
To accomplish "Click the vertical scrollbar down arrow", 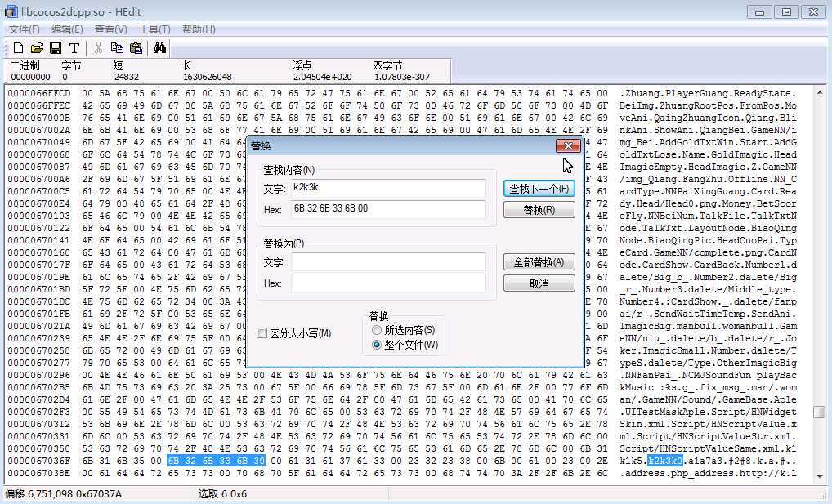I will click(819, 476).
